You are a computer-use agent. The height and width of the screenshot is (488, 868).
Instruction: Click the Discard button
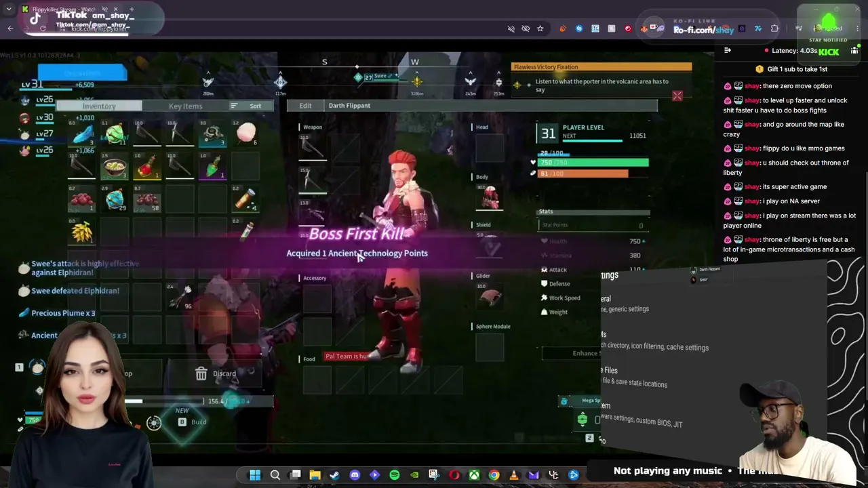pos(216,373)
